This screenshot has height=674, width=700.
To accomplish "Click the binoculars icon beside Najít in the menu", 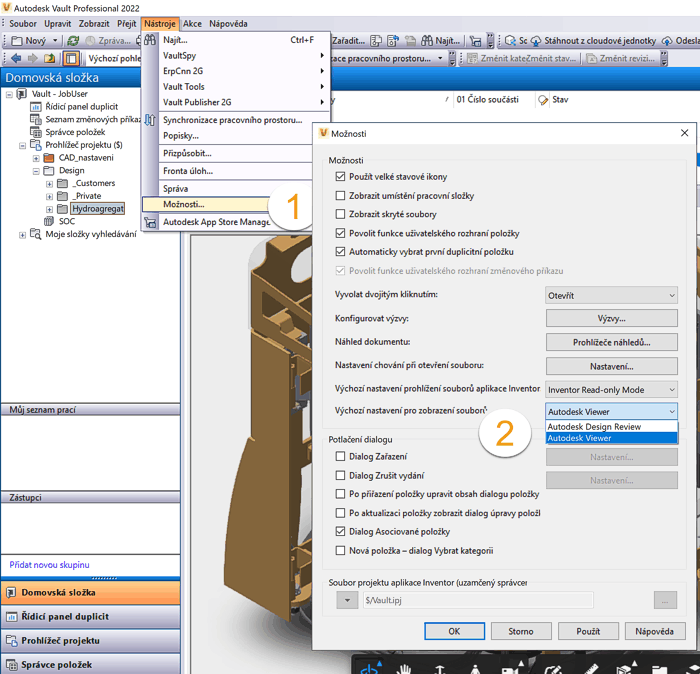I will click(x=150, y=40).
